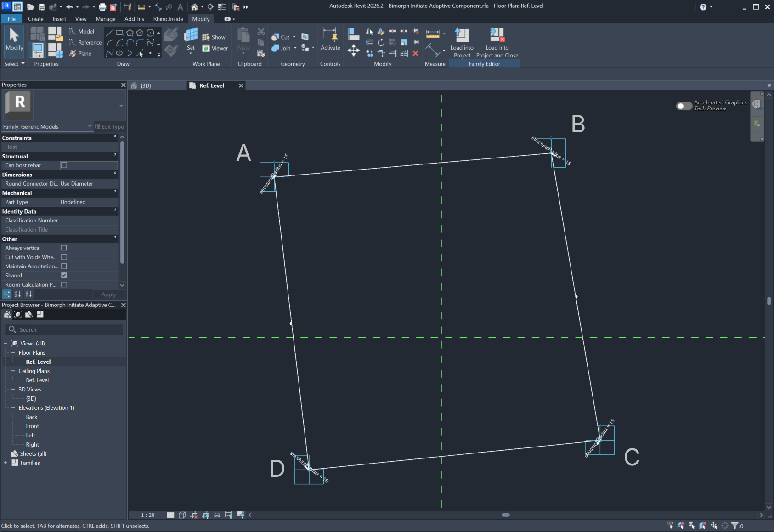Toggle Accelerated Graphics Tech Preview switch
The image size is (774, 532).
coord(684,106)
